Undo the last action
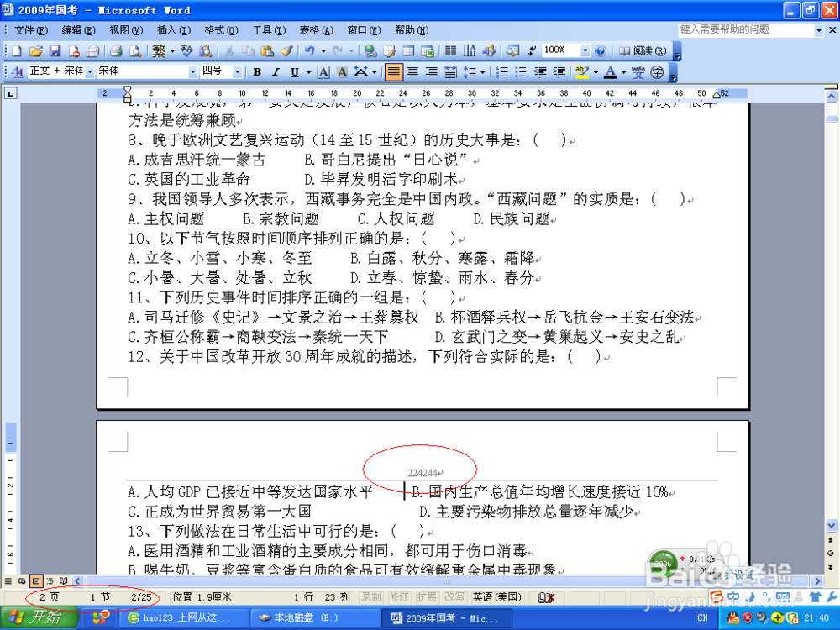Viewport: 840px width, 630px height. pyautogui.click(x=310, y=51)
